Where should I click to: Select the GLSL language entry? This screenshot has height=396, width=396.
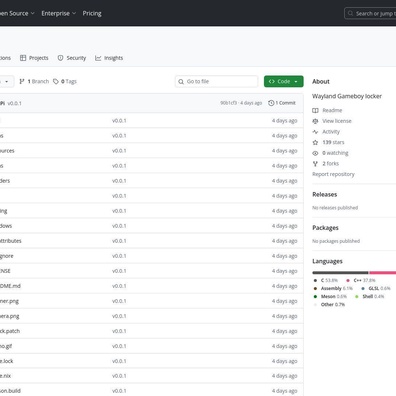coord(376,288)
